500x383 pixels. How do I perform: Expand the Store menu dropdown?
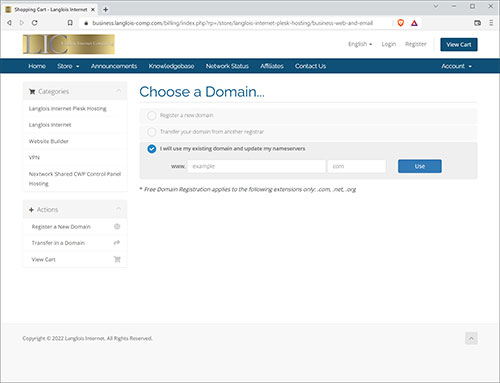pos(68,66)
